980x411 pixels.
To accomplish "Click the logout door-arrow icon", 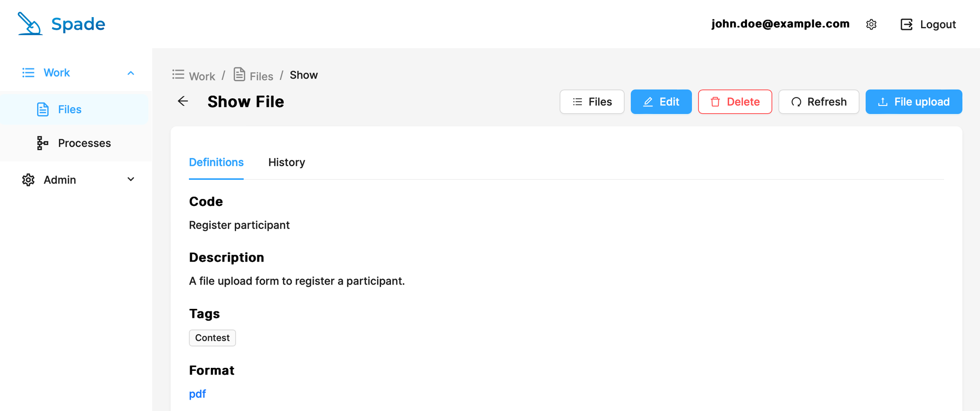I will click(x=906, y=24).
